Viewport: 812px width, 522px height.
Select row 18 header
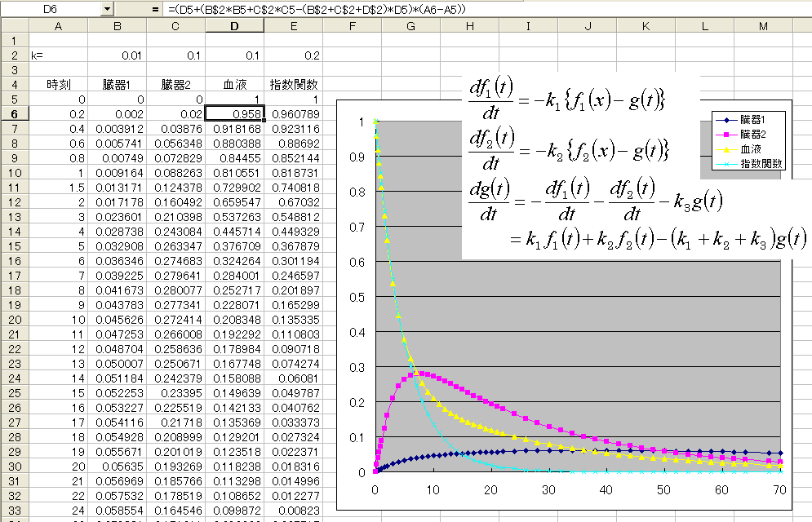tap(15, 290)
